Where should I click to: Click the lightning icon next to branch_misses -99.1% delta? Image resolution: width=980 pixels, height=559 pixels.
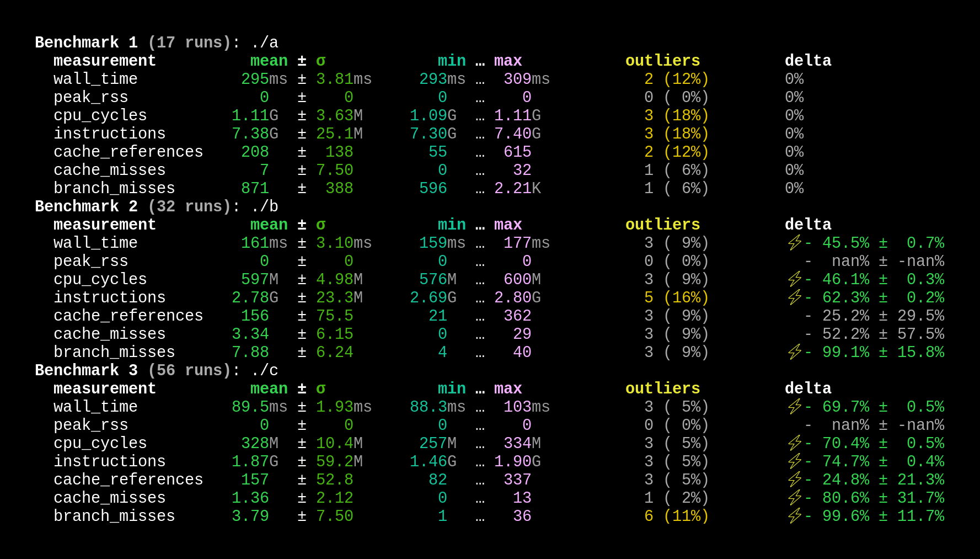coord(795,352)
